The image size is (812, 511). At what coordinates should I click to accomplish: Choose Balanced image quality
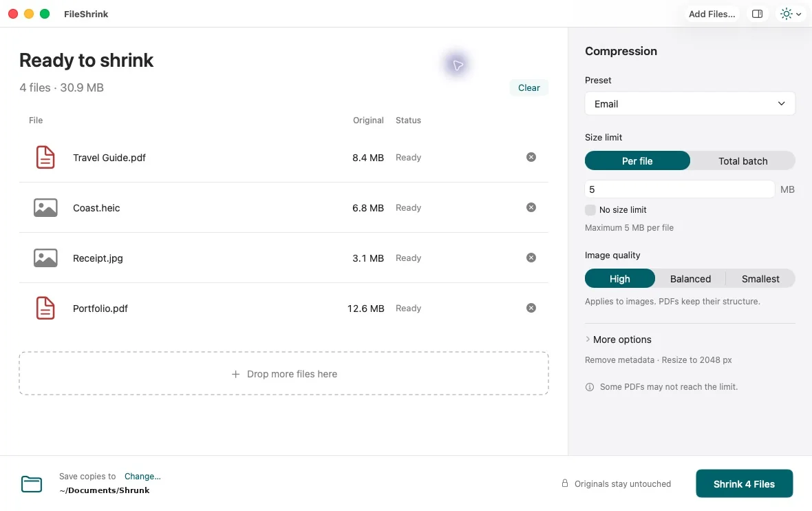coord(690,278)
